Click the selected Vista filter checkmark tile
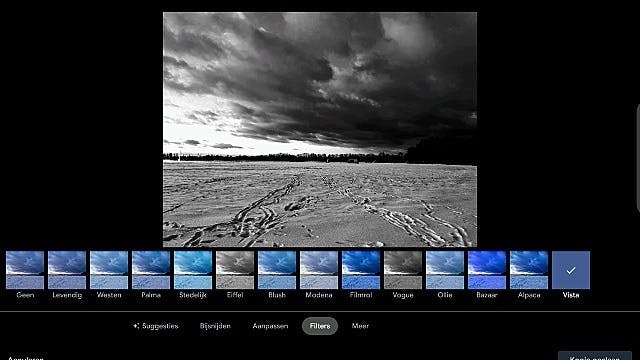 click(571, 270)
